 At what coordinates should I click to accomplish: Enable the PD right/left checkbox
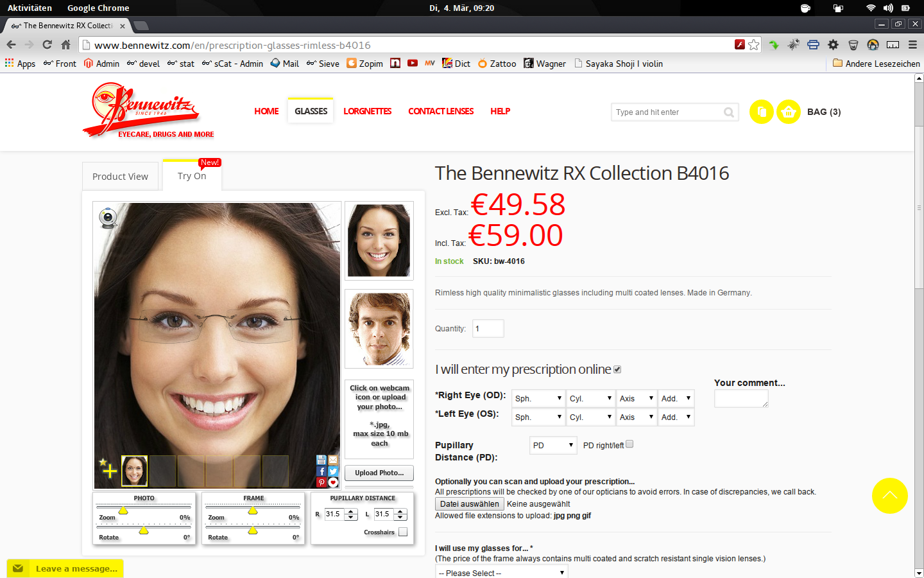629,444
